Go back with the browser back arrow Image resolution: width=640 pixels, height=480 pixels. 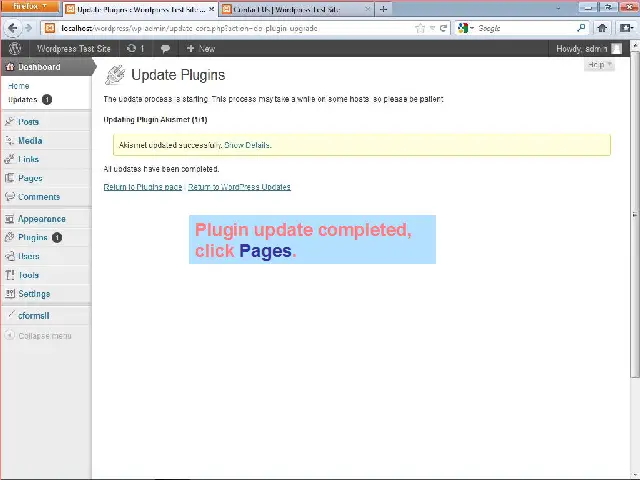coord(13,28)
